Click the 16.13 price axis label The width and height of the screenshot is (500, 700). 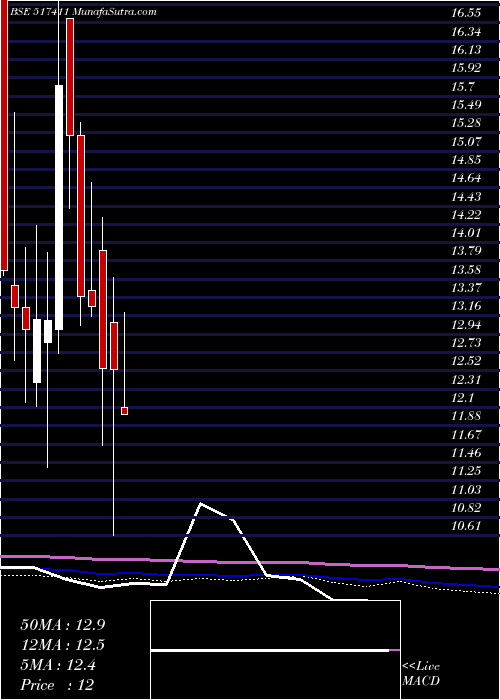[466, 50]
